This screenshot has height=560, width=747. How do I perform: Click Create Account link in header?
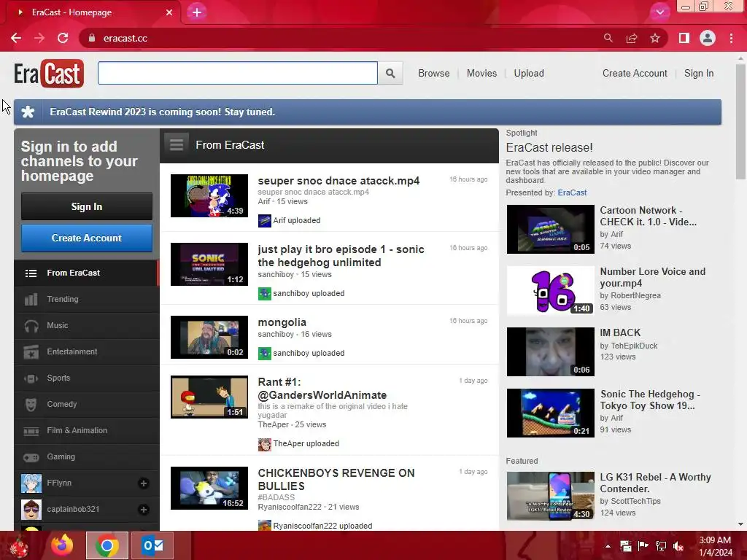point(635,74)
